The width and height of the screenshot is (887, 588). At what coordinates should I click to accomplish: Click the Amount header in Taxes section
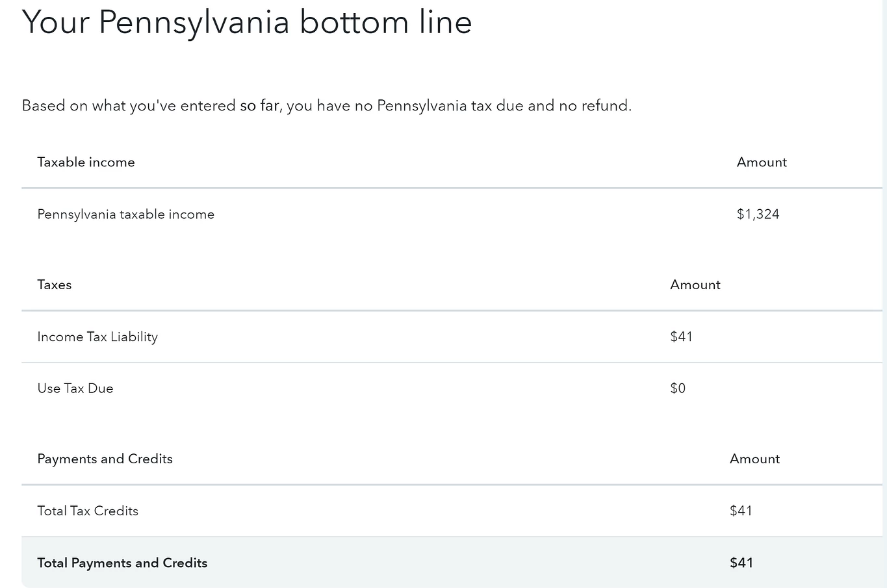coord(695,285)
